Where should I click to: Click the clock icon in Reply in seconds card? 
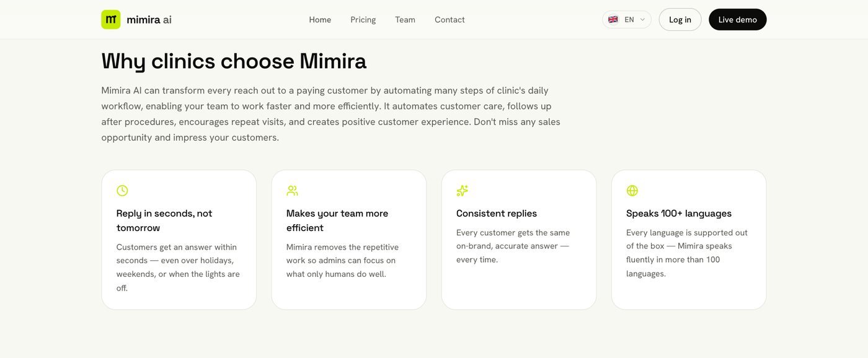click(122, 191)
